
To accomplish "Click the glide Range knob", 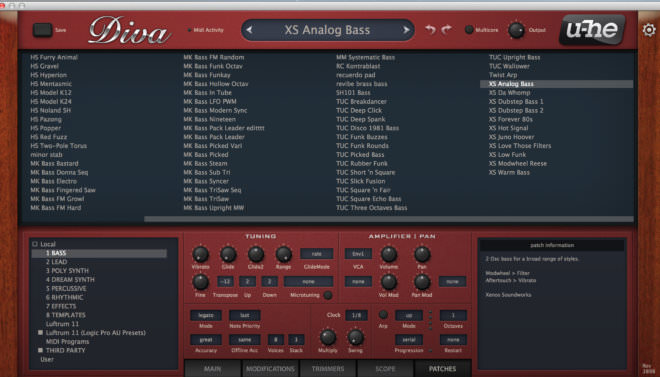I will (284, 255).
